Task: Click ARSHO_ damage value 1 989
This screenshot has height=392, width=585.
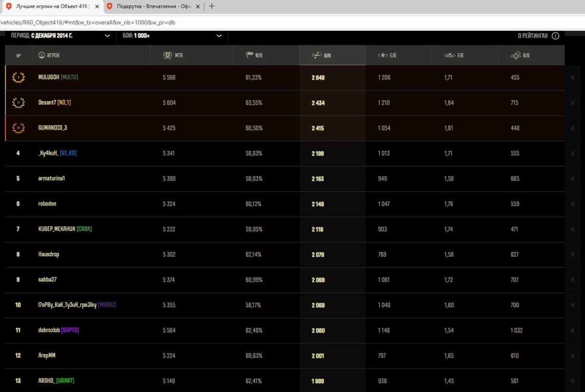Action: point(318,381)
